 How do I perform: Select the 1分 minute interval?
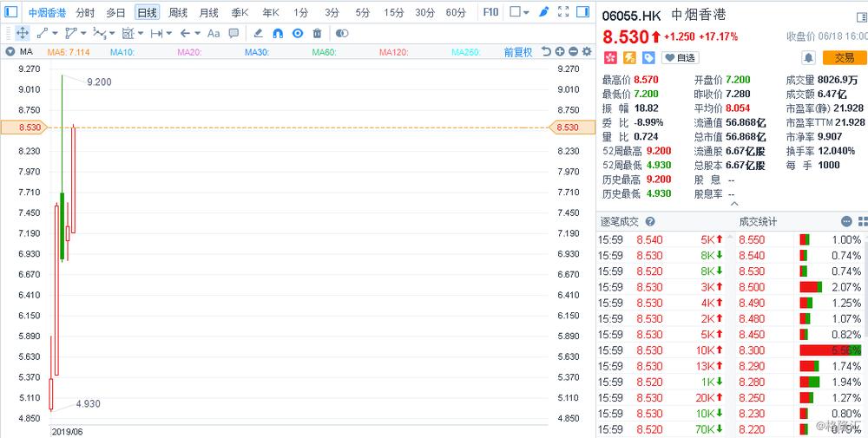pyautogui.click(x=300, y=12)
